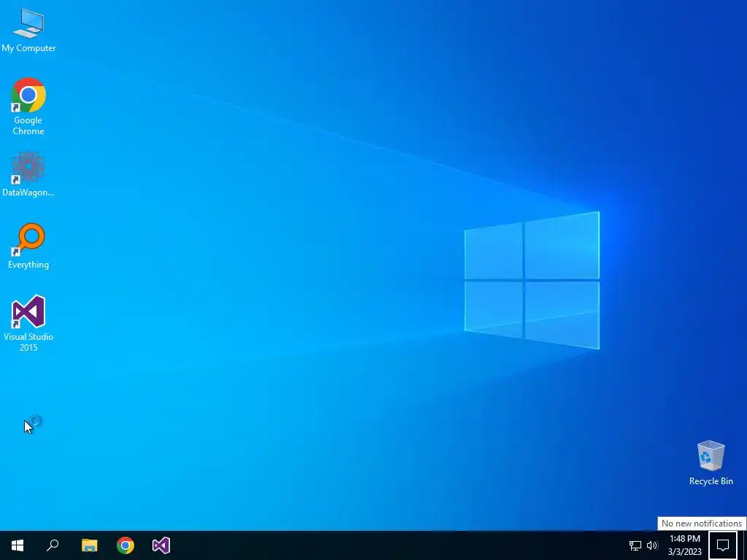Select the Google Chrome desktop shortcut
Viewport: 747px width, 560px height.
click(28, 106)
